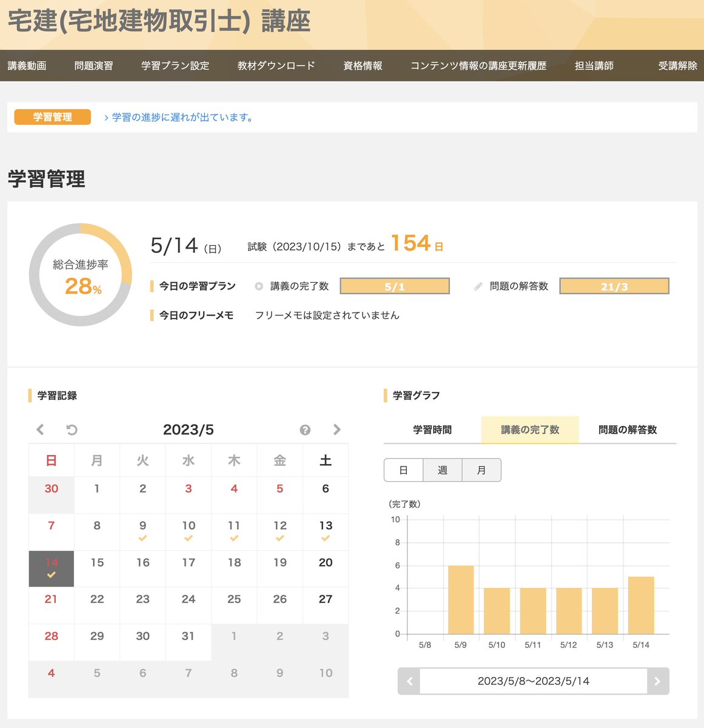This screenshot has width=704, height=728.
Task: Show previous week in study graph
Action: click(409, 681)
